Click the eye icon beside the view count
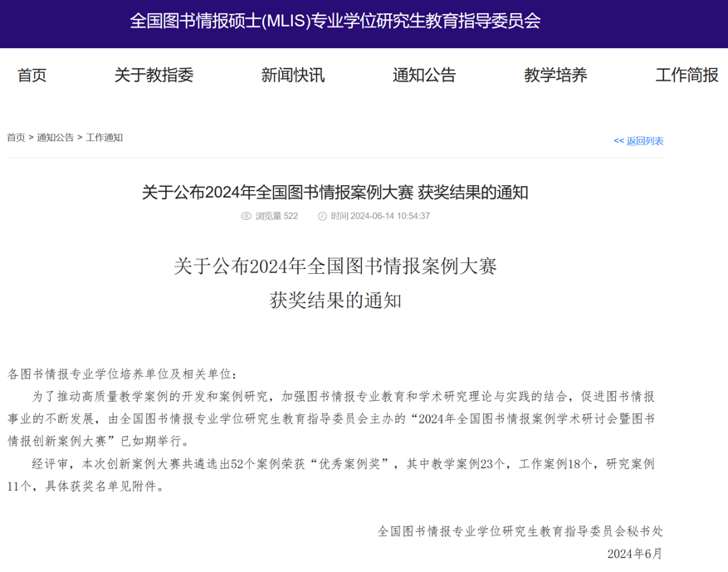 coord(246,216)
